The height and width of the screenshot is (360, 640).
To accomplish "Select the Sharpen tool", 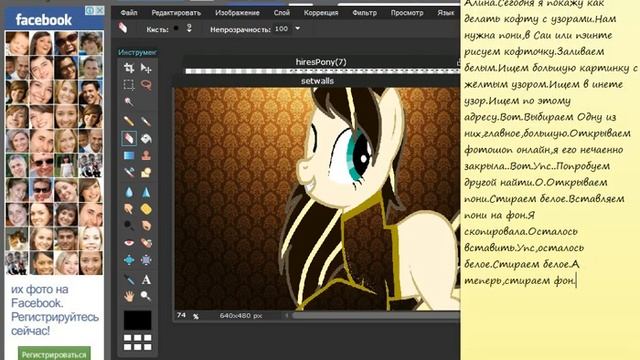I will 146,192.
